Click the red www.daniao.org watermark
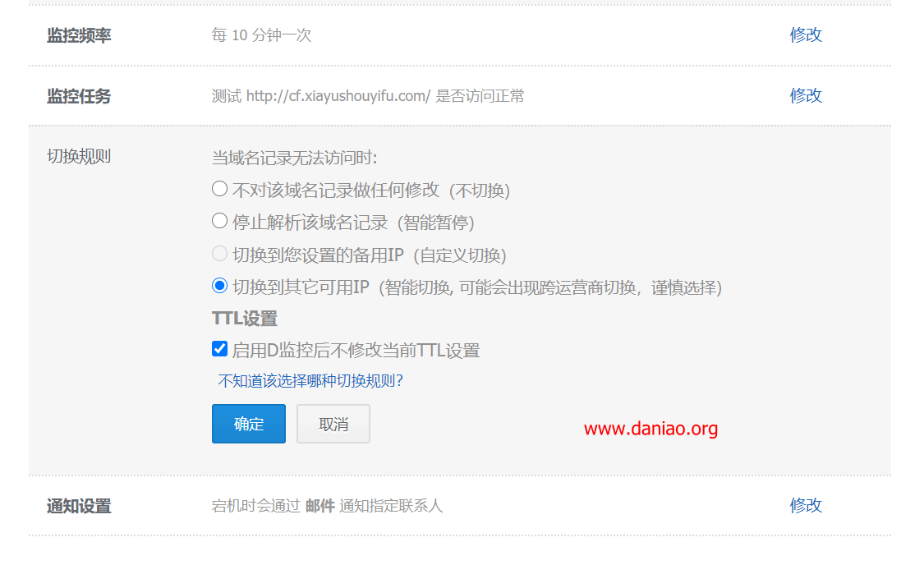 pos(650,429)
